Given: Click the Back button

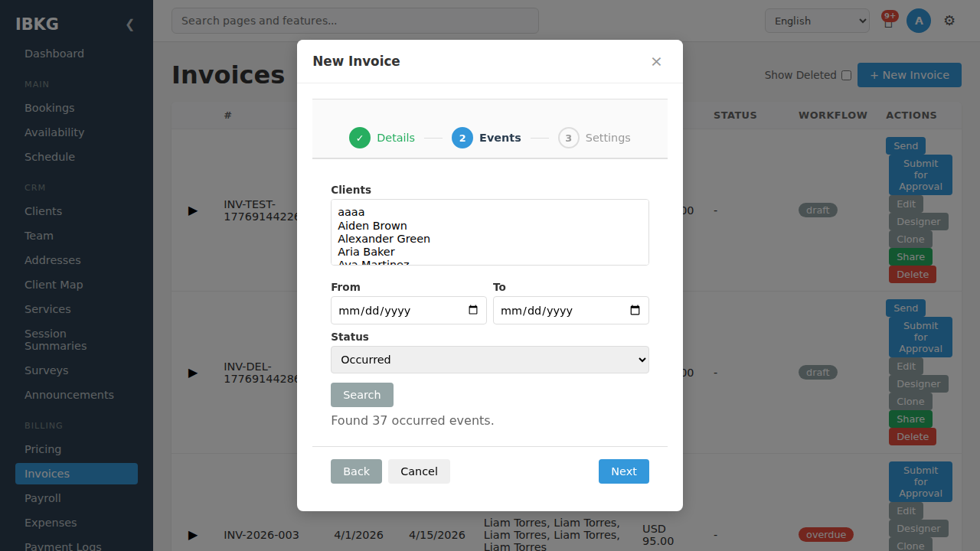Looking at the screenshot, I should [356, 471].
